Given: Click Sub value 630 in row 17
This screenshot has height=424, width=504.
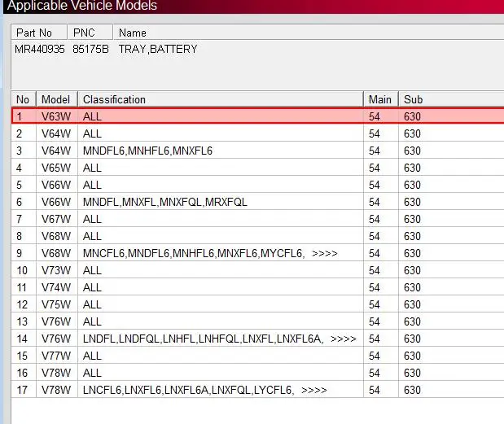Looking at the screenshot, I should coord(412,390).
